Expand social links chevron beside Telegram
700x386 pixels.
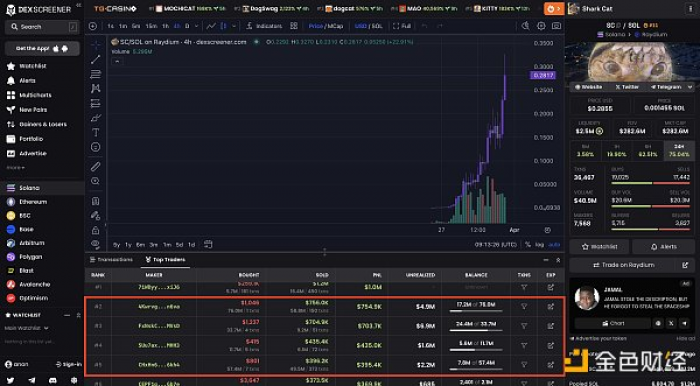point(690,87)
